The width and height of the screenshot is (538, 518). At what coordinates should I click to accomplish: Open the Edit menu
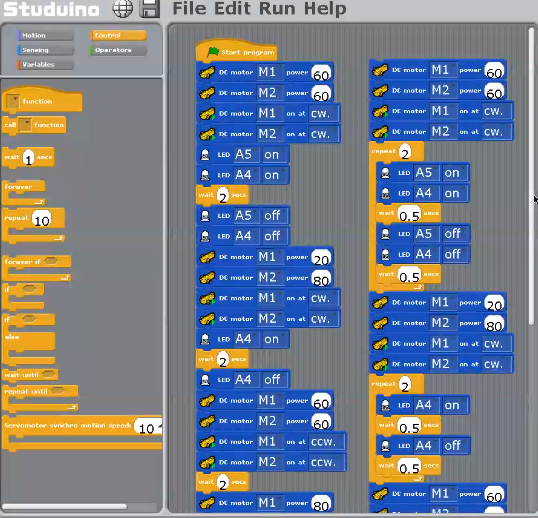coord(232,9)
